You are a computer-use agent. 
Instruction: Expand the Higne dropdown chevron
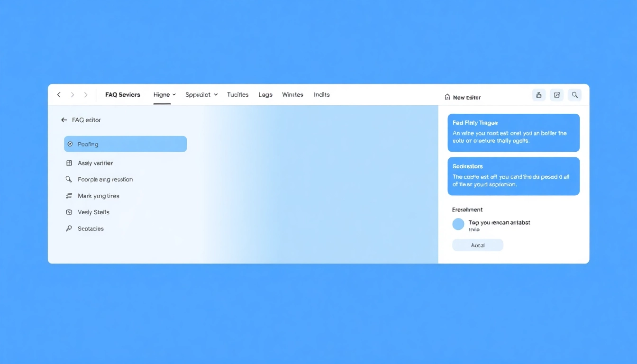click(174, 95)
